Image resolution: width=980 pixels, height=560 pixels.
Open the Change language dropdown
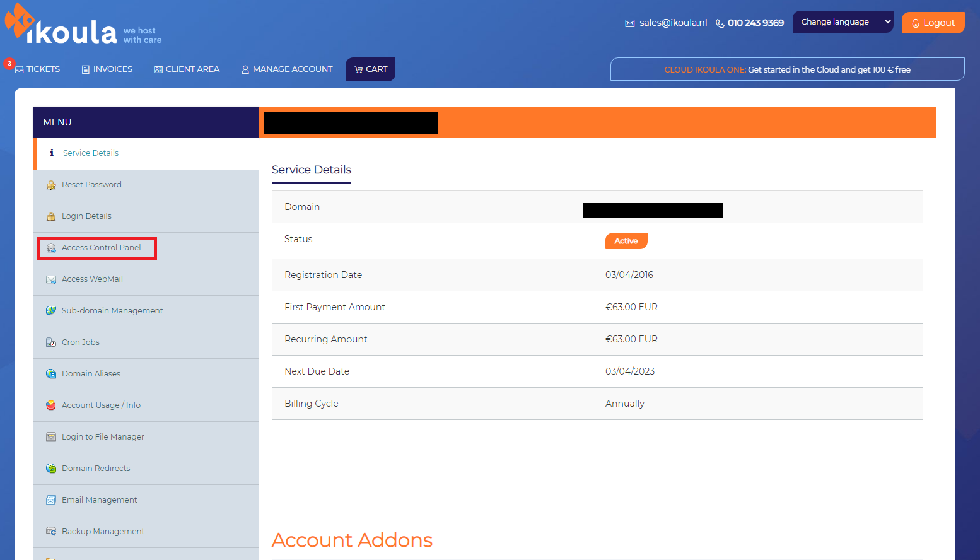point(843,22)
